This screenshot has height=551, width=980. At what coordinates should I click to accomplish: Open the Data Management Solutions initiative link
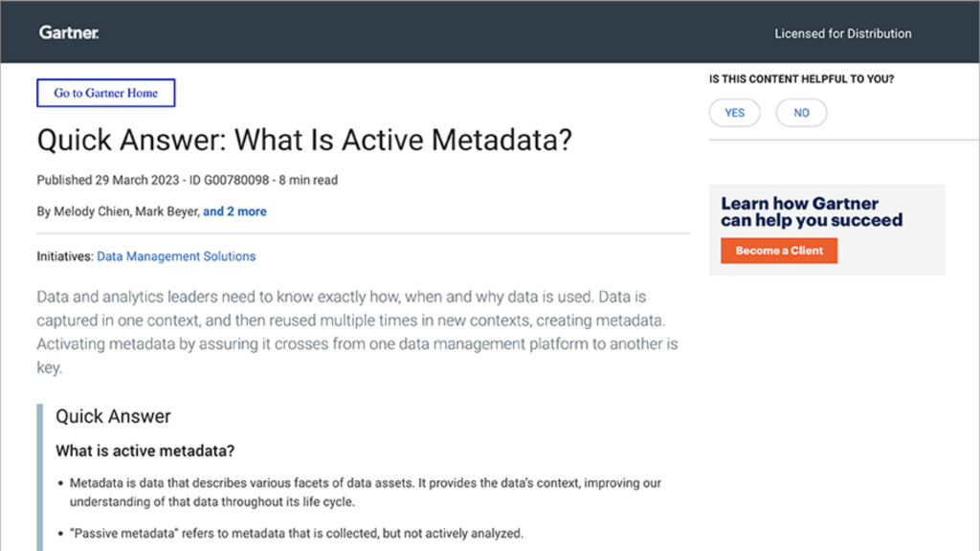(176, 256)
